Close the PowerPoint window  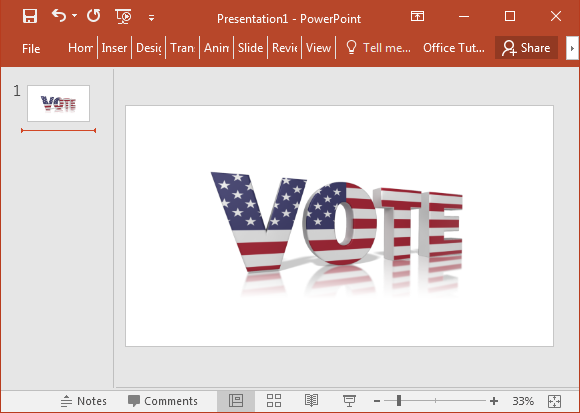556,16
